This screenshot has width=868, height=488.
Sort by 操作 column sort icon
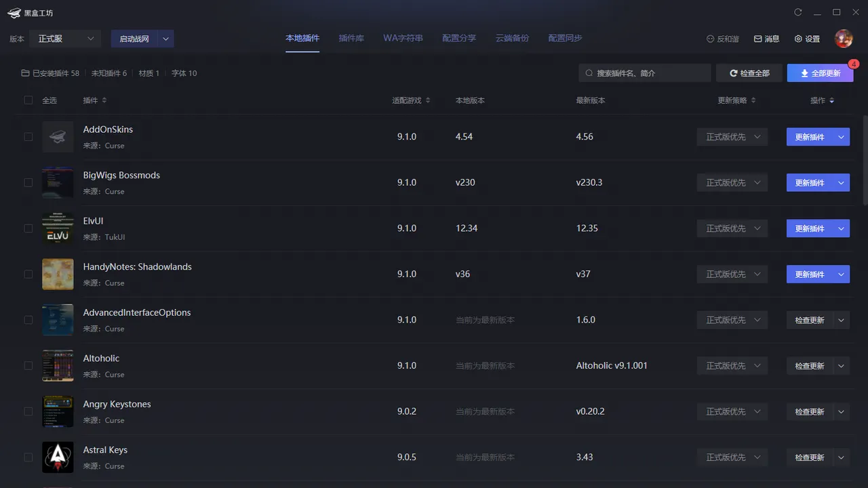[x=832, y=100]
